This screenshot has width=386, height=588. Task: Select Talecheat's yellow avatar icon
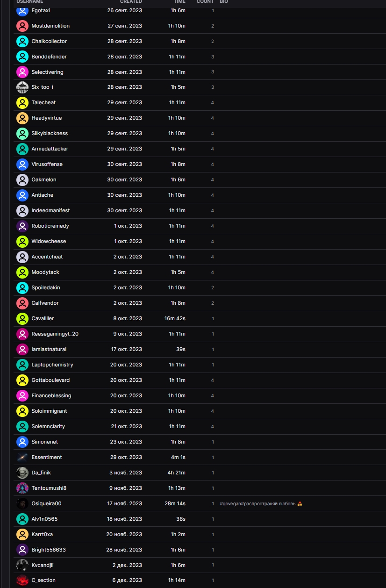(22, 103)
